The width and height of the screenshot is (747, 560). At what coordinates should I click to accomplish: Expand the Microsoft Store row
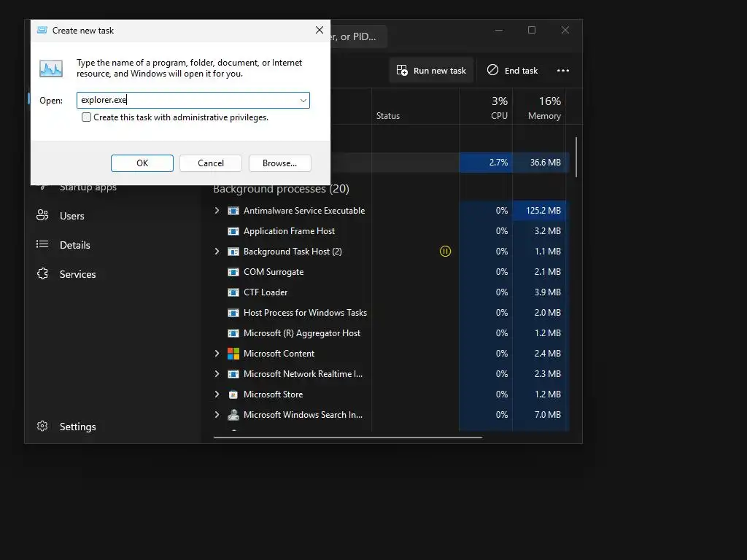tap(217, 394)
